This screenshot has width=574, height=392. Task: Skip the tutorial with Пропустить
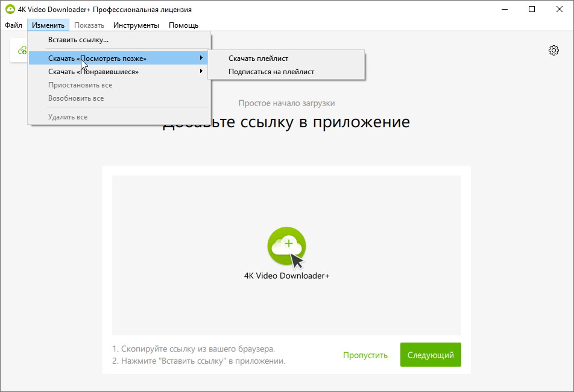[365, 355]
